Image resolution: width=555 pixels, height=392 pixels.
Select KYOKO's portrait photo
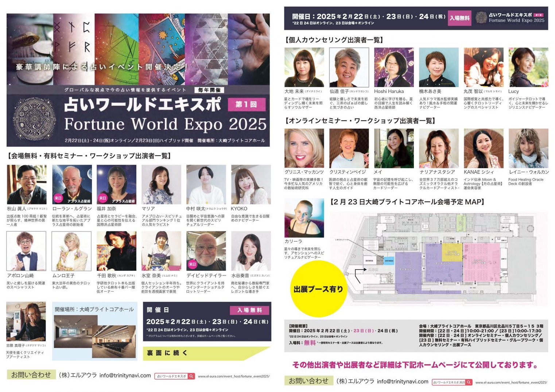tap(251, 184)
